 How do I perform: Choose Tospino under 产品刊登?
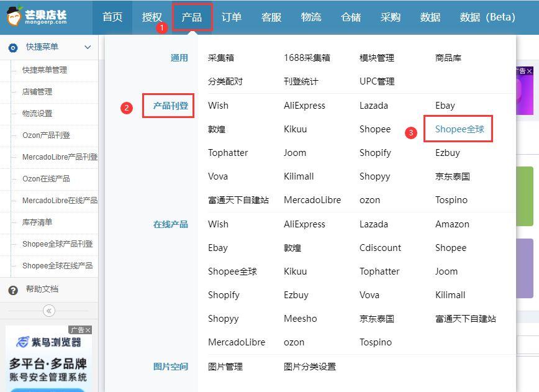(x=451, y=200)
